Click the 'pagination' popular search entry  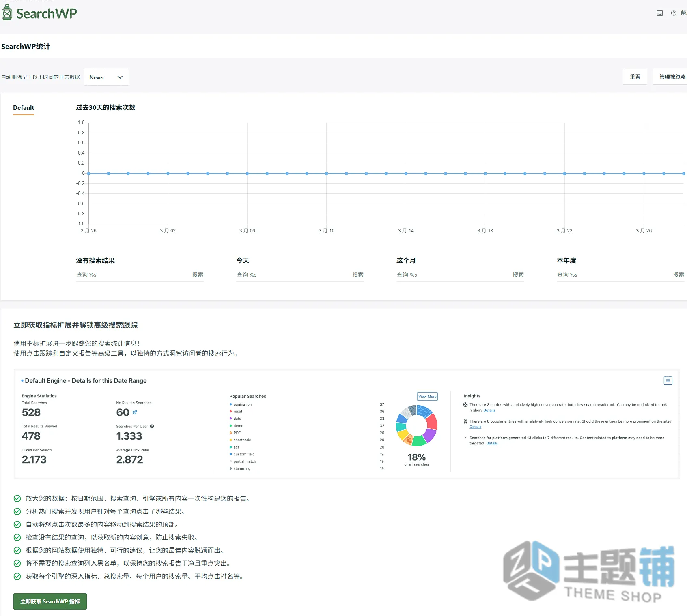(x=242, y=404)
